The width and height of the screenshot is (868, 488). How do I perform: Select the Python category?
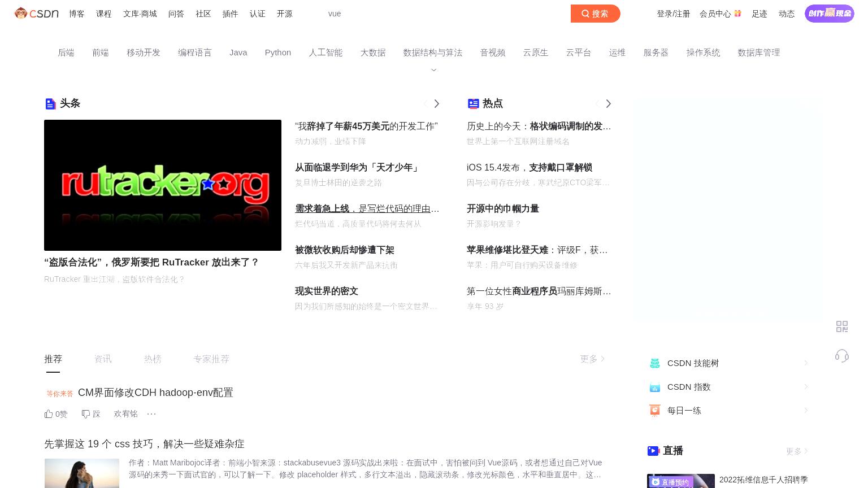pos(278,53)
